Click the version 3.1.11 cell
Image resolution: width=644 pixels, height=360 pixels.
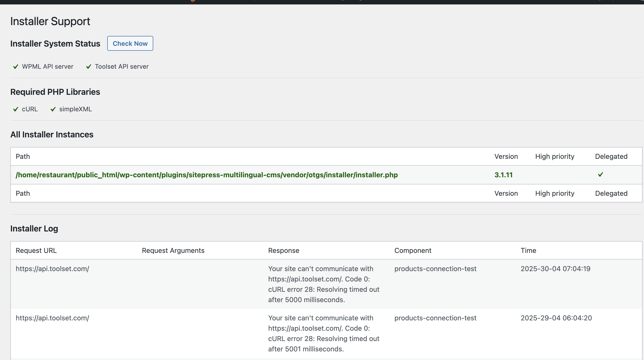pos(504,175)
